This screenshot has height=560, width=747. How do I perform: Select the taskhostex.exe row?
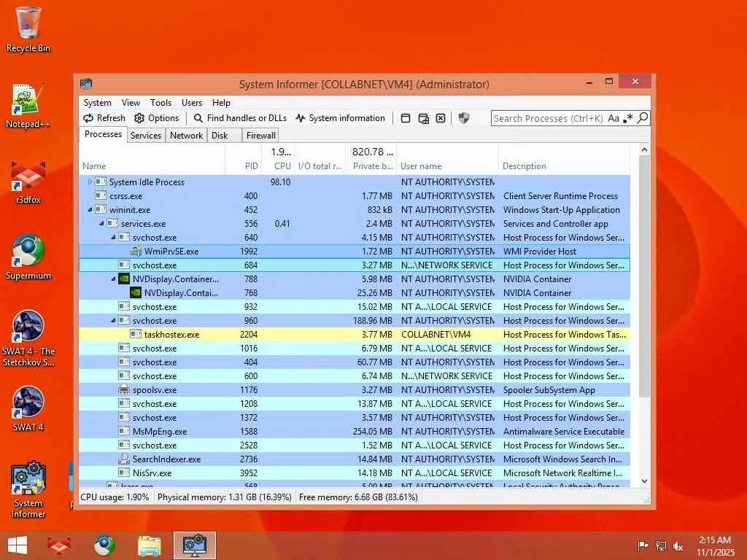pos(355,334)
